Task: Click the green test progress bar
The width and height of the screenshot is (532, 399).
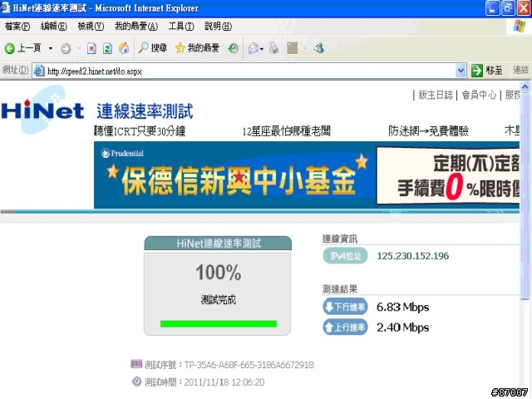Action: click(219, 323)
